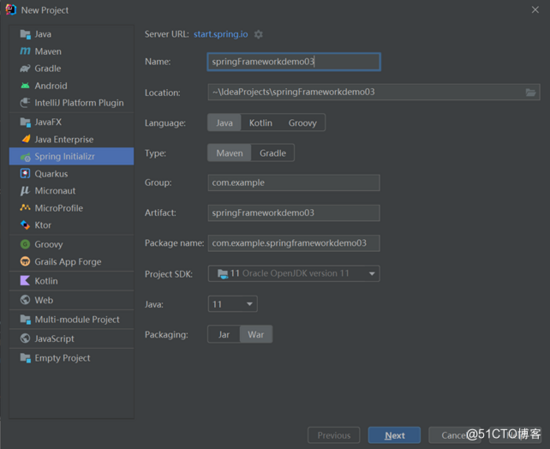Browse location with folder icon
The image size is (550, 449).
point(531,92)
